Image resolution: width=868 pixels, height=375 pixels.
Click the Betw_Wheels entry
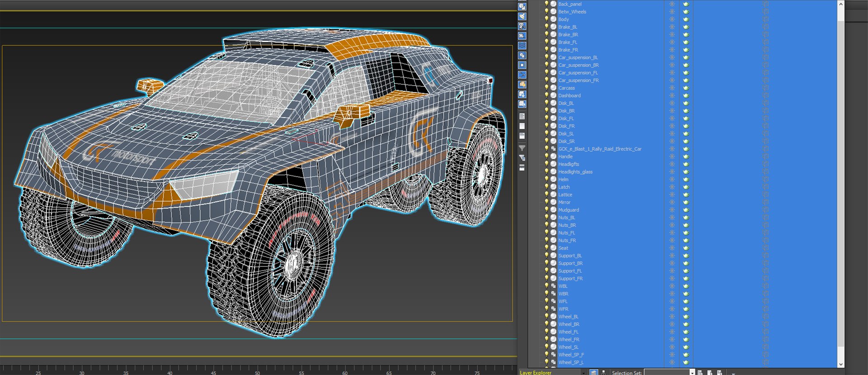click(x=572, y=12)
